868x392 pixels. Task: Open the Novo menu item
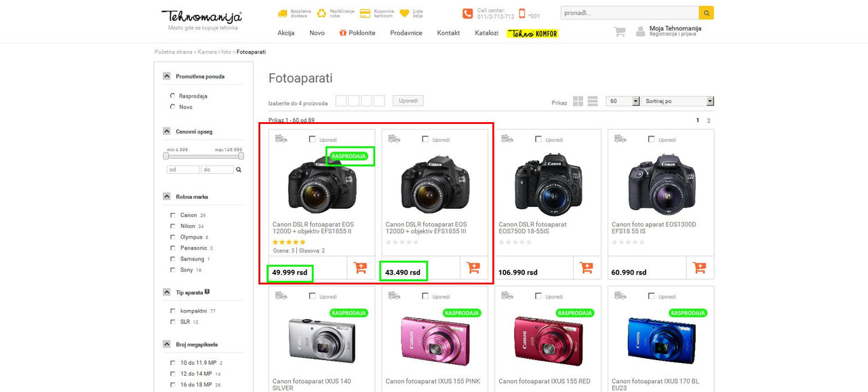[x=317, y=33]
